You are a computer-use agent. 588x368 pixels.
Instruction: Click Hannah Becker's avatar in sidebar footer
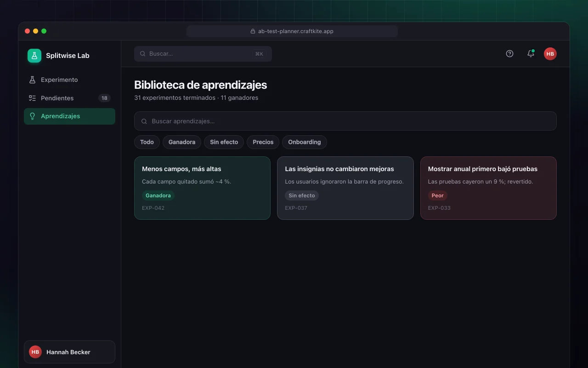(x=35, y=352)
